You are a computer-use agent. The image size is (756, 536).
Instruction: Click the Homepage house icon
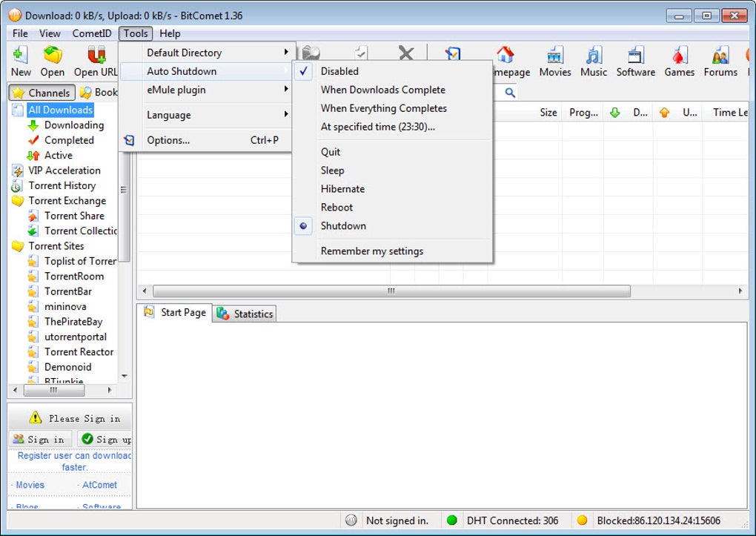click(505, 54)
